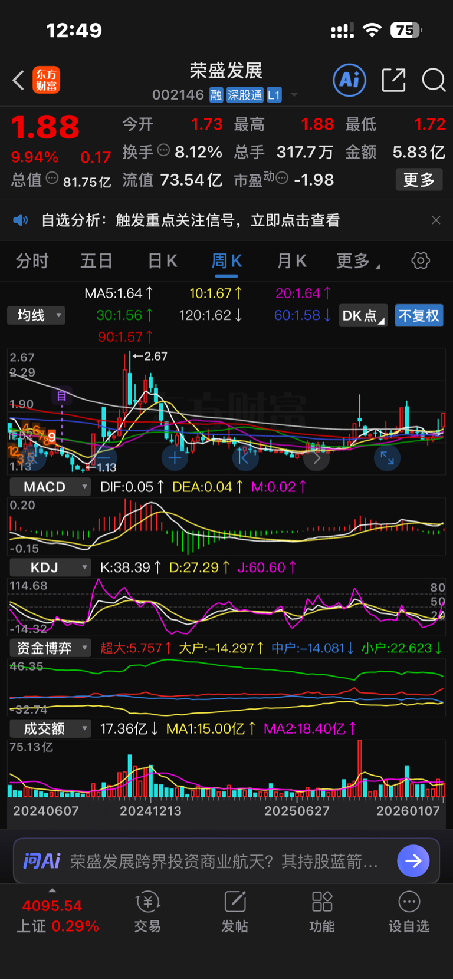Tap the plus zoom-in chart button

tap(175, 458)
